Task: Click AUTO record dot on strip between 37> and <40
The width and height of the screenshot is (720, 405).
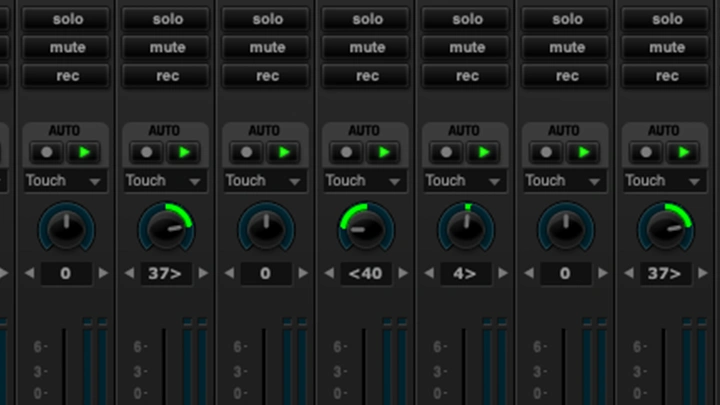Action: 247,152
